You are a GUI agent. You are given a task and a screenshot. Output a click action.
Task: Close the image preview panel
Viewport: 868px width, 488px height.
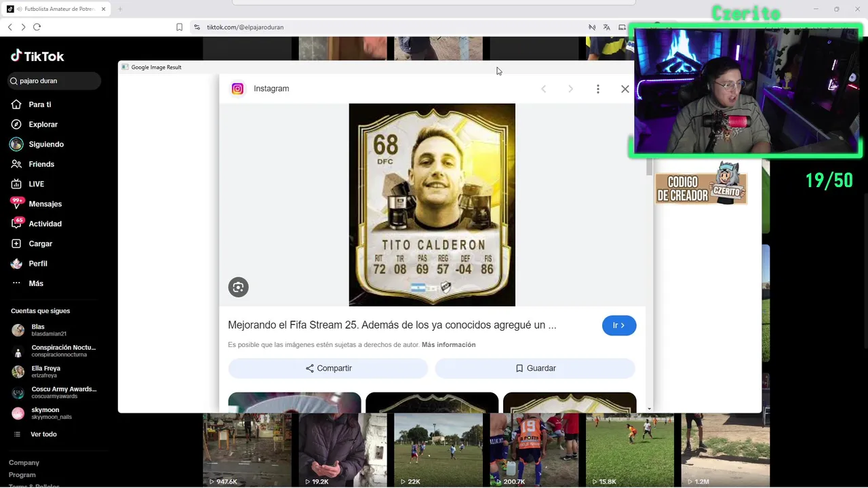click(625, 89)
